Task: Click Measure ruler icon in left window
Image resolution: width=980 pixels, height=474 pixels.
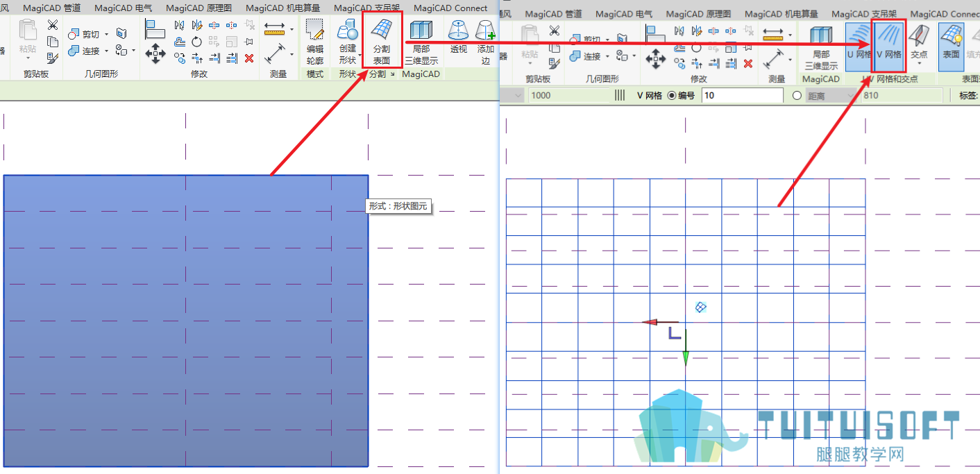Action: (x=275, y=28)
